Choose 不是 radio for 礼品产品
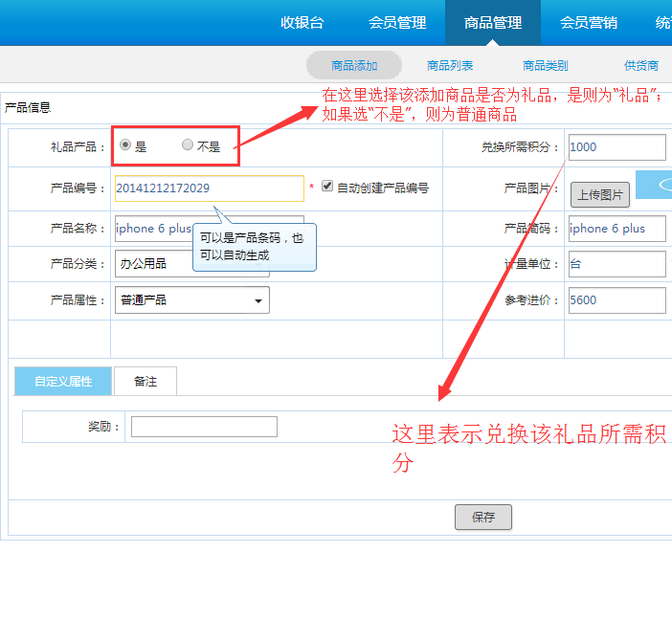672x619 pixels. coord(188,145)
